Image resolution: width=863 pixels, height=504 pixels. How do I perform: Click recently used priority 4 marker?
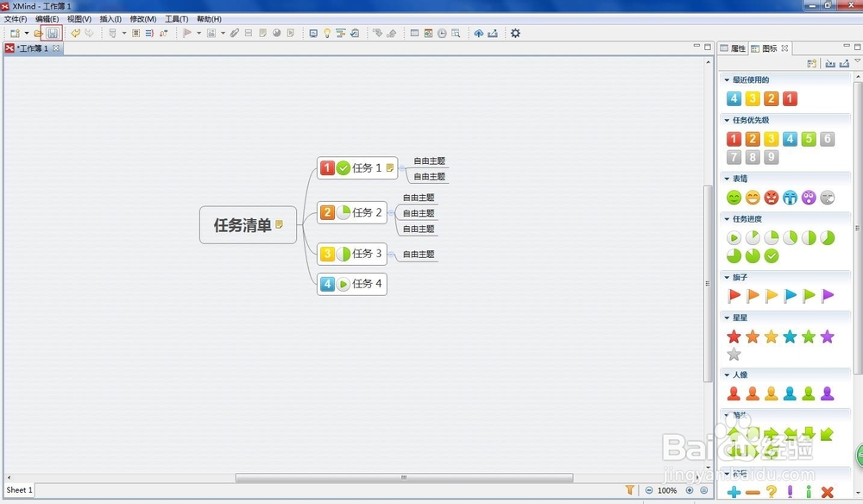tap(734, 98)
